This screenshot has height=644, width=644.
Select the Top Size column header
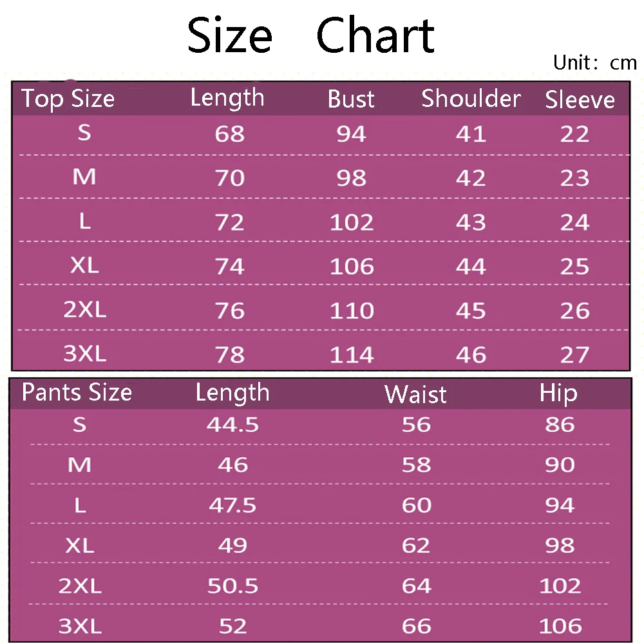68,99
